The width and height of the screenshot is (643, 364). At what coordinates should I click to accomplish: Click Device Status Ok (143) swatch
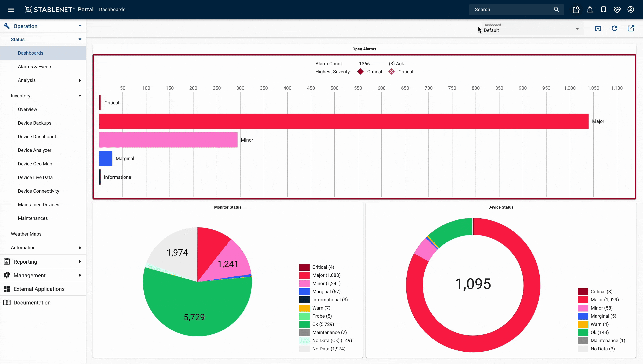pos(583,332)
